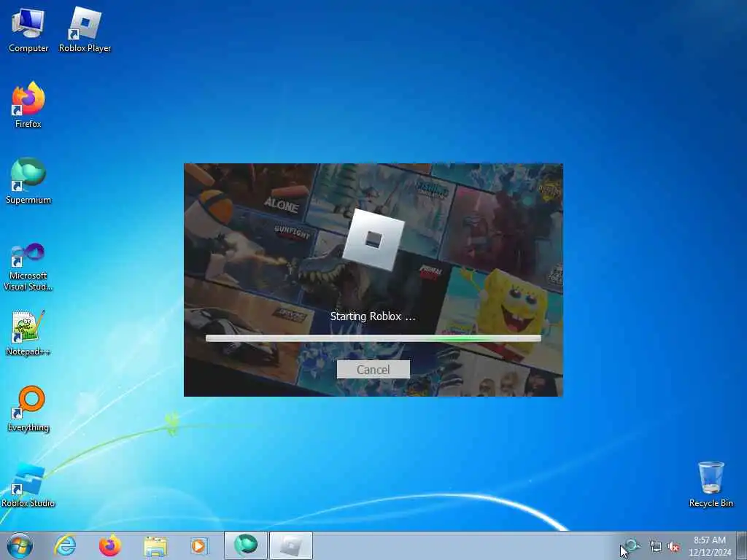Cancel the Roblox startup
Screen dimensions: 747x560
coord(373,370)
